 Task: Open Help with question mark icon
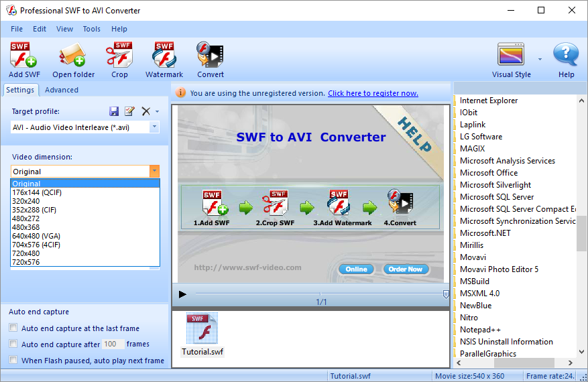[x=566, y=55]
